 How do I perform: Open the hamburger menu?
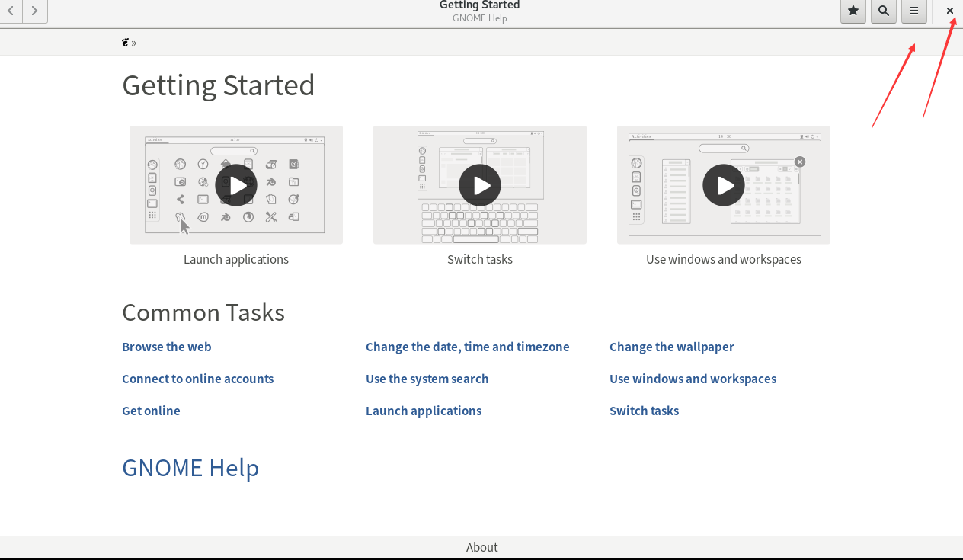(914, 11)
